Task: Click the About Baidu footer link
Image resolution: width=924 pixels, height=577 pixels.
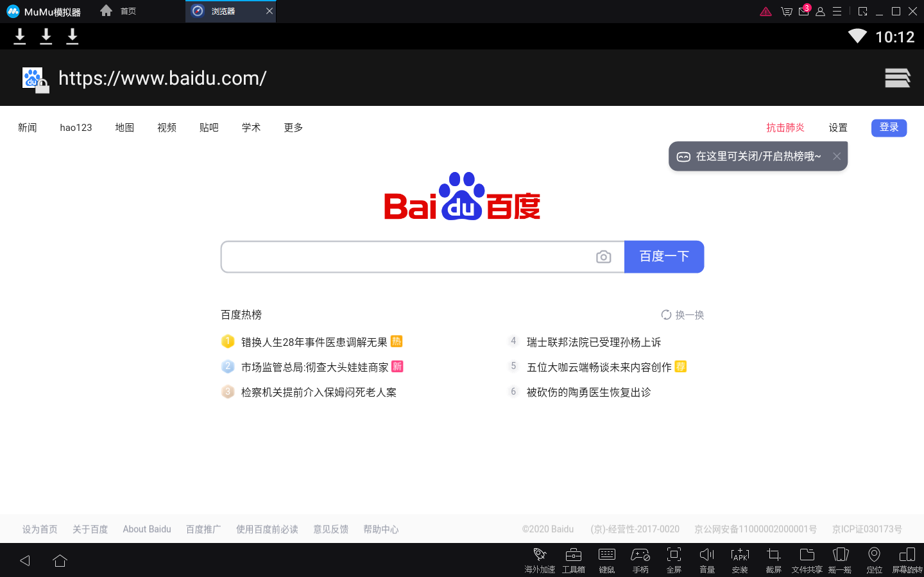Action: pyautogui.click(x=147, y=530)
